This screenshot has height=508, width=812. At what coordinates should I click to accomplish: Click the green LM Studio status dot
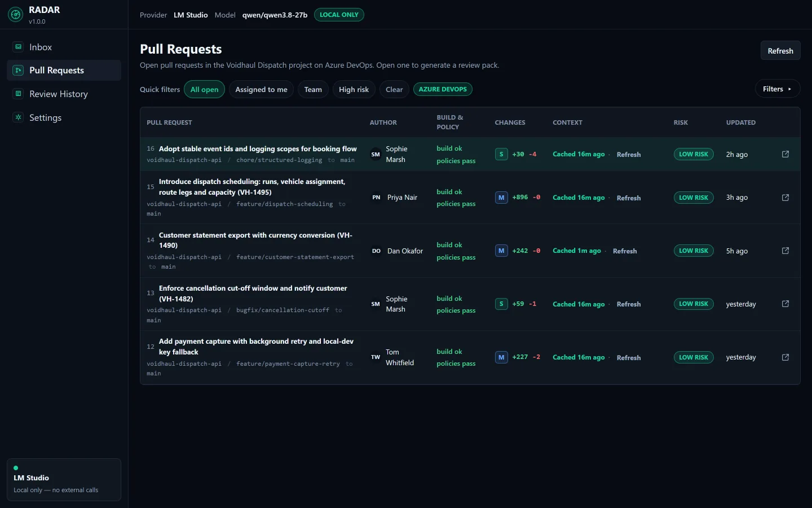coord(16,468)
